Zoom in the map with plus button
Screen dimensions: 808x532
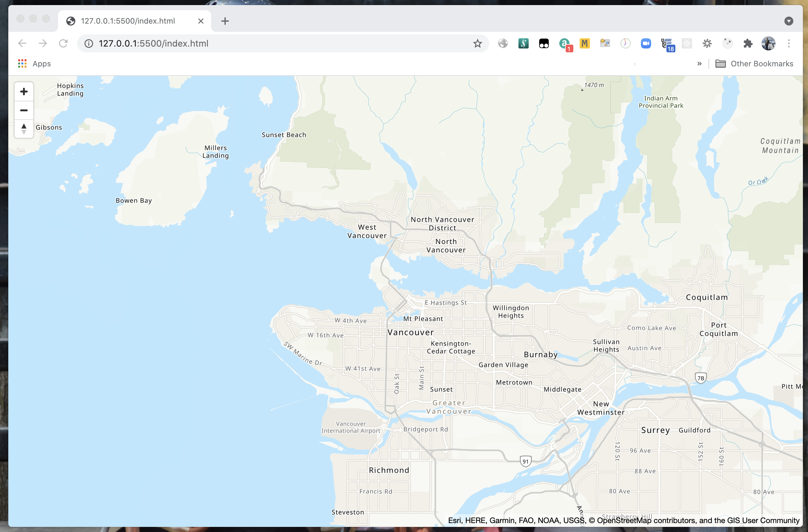click(x=24, y=91)
